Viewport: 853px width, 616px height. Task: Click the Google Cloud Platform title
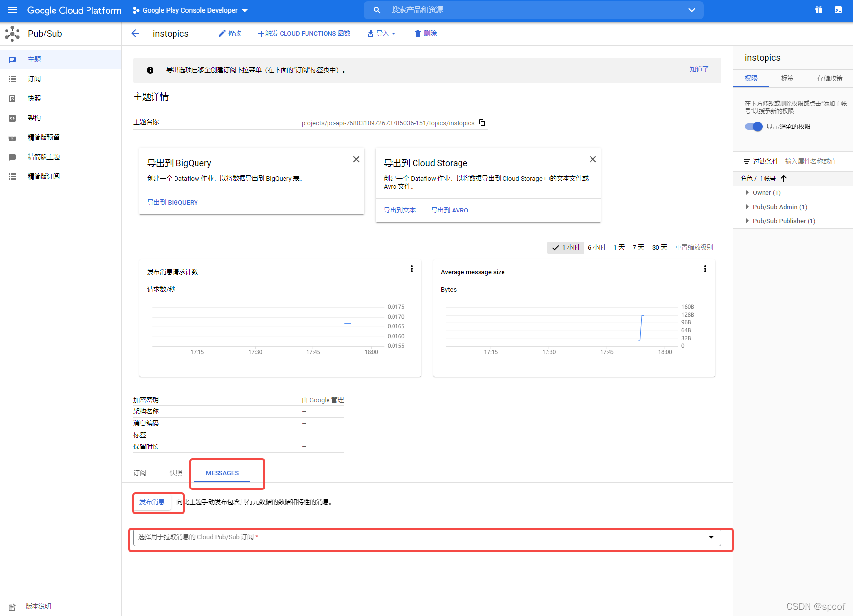click(74, 10)
